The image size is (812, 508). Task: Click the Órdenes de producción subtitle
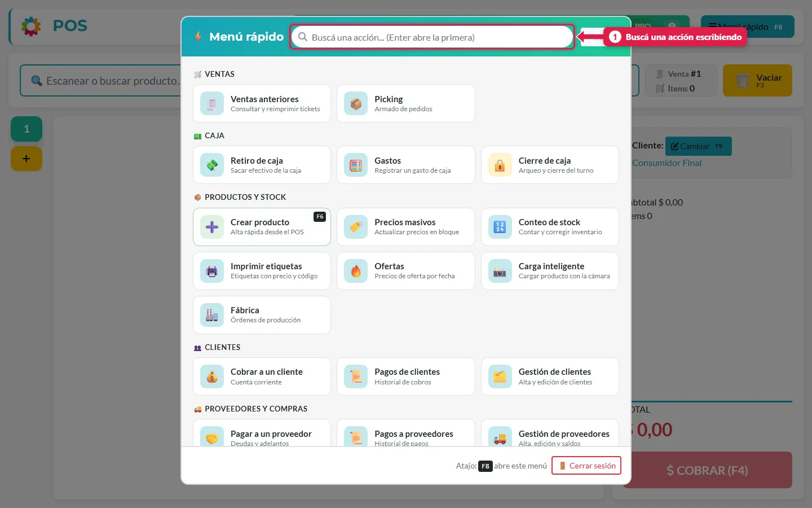click(266, 320)
